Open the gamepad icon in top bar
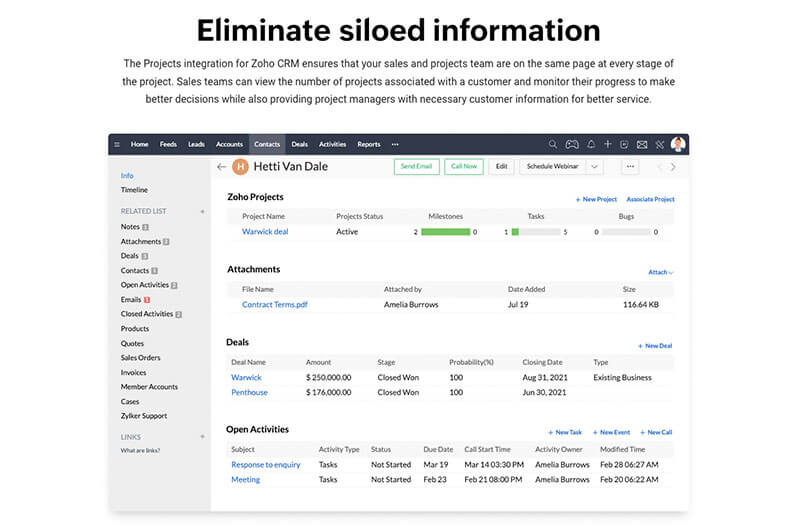800x530 pixels. point(572,144)
